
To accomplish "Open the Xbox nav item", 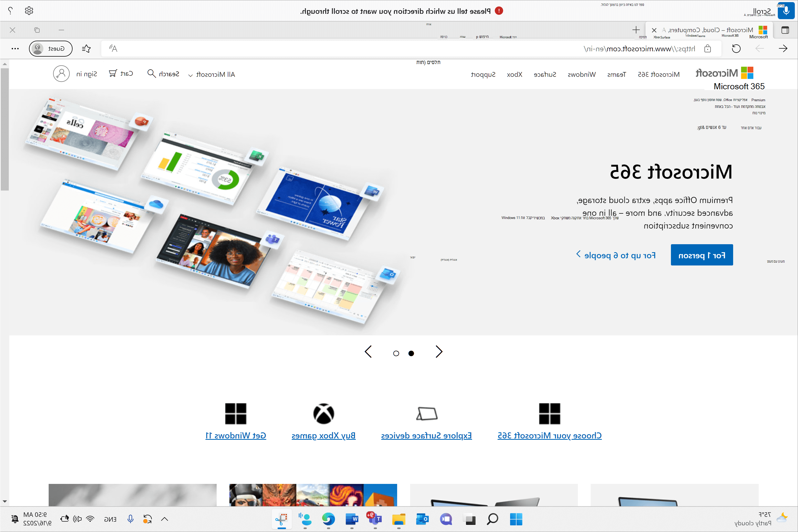I will tap(514, 74).
